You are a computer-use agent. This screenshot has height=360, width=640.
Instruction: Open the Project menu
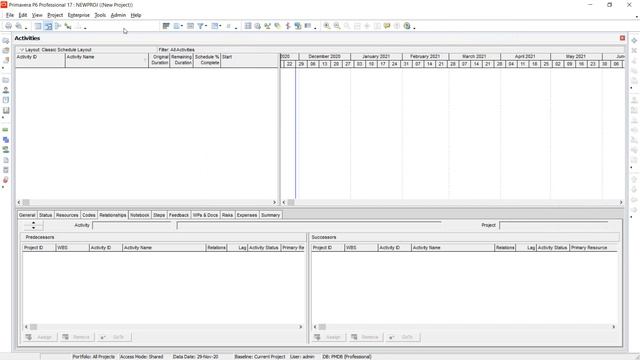[55, 15]
